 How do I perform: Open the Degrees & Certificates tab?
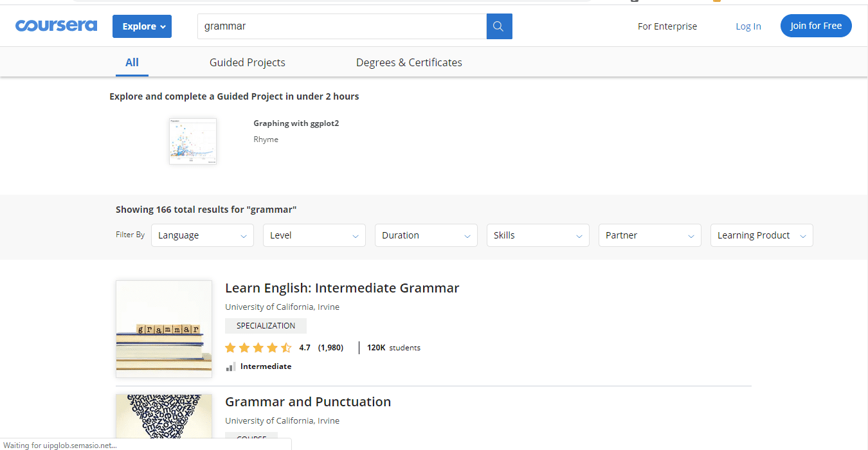pyautogui.click(x=409, y=62)
